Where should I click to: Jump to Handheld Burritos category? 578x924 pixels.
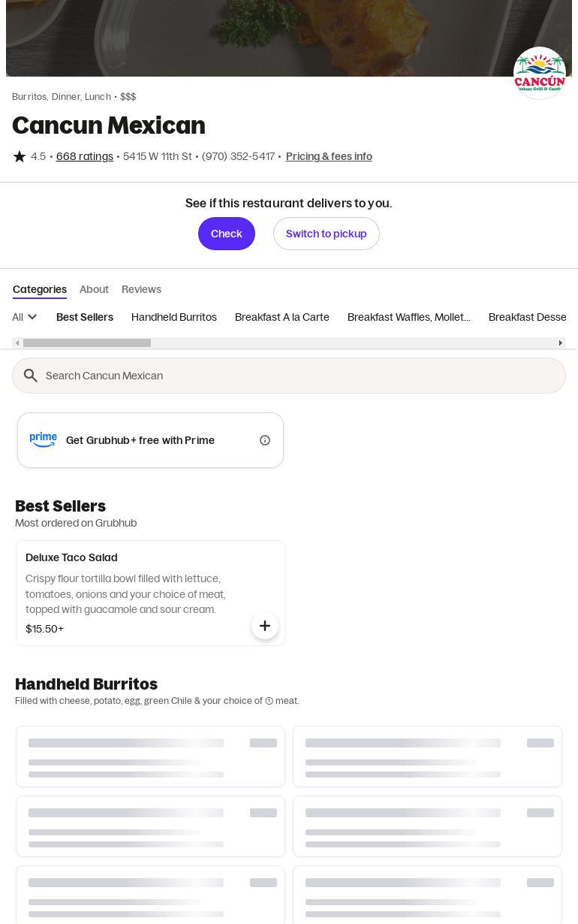174,317
